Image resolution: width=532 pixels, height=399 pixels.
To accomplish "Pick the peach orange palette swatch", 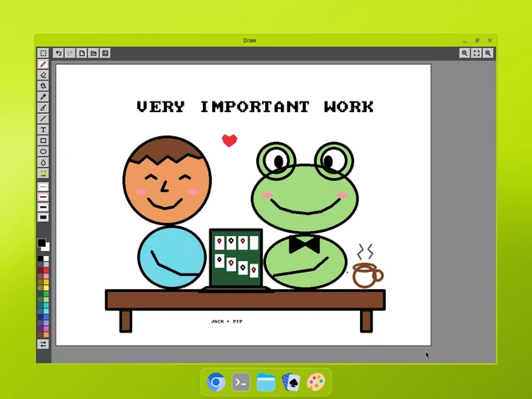I will [x=47, y=334].
